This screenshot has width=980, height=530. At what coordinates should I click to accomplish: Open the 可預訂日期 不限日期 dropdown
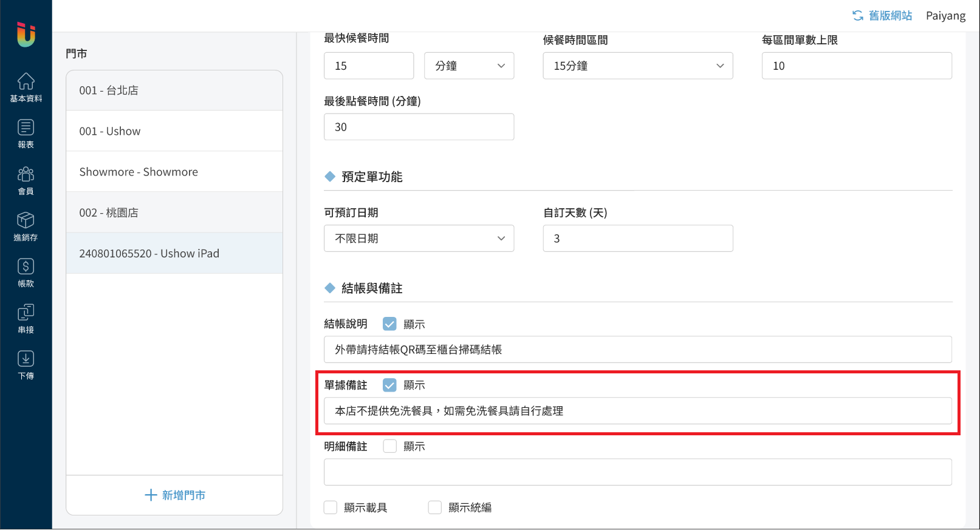419,239
